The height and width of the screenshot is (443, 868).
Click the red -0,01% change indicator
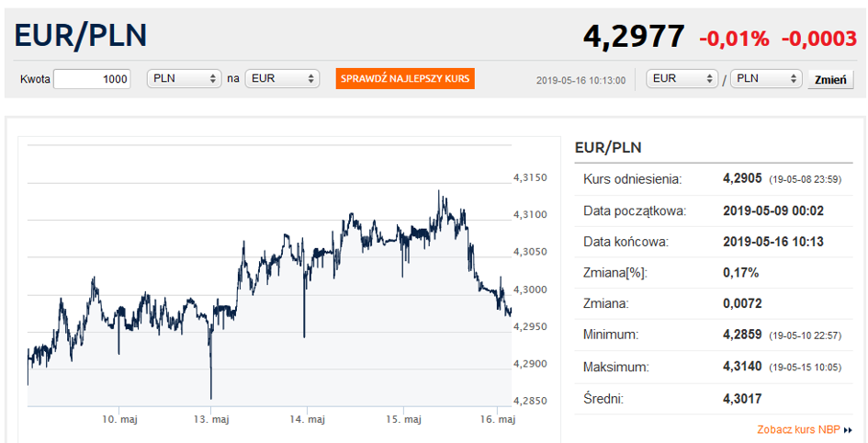pyautogui.click(x=734, y=39)
